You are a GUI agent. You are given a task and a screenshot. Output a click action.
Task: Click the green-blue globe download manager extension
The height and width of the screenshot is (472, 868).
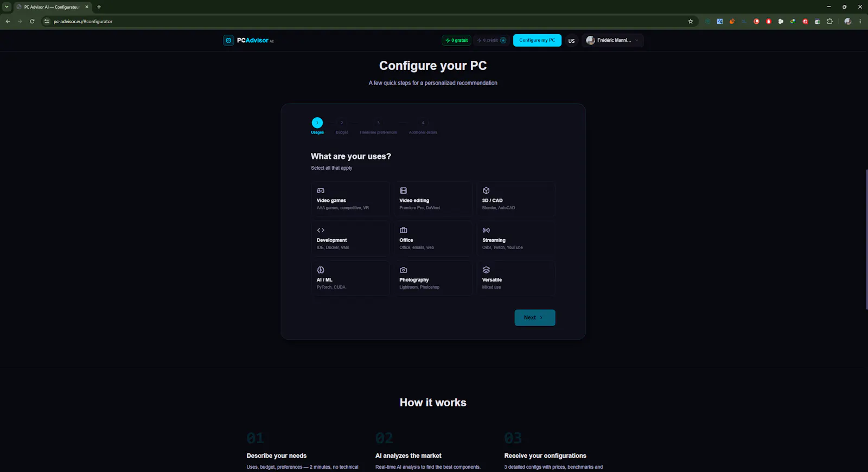point(793,21)
